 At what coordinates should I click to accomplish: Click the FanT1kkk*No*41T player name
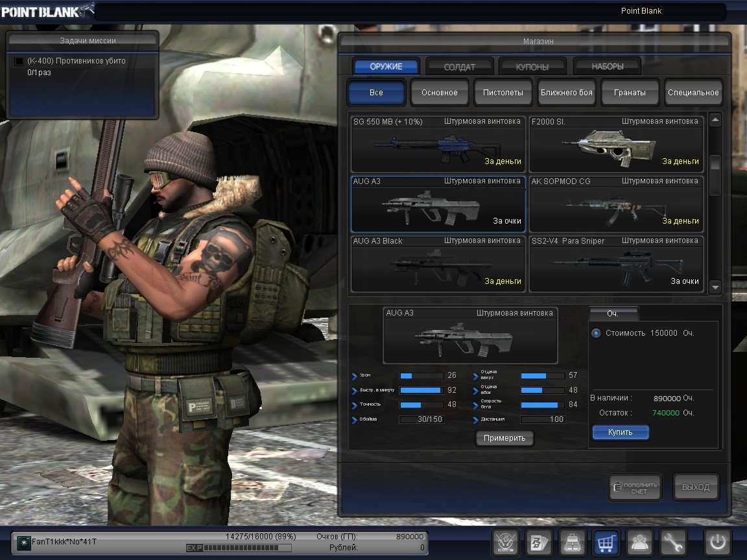coord(64,542)
